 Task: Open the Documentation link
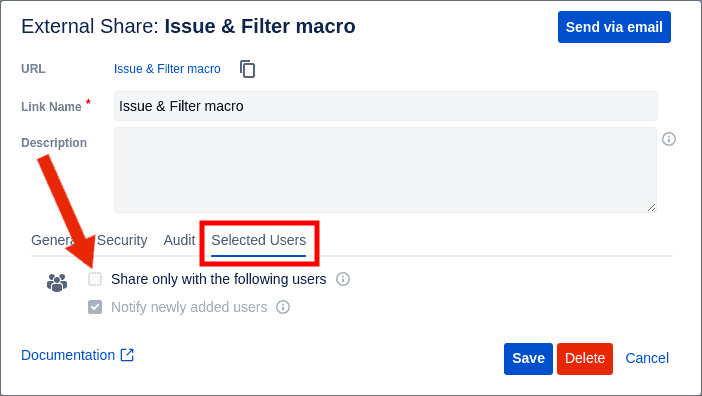(68, 355)
